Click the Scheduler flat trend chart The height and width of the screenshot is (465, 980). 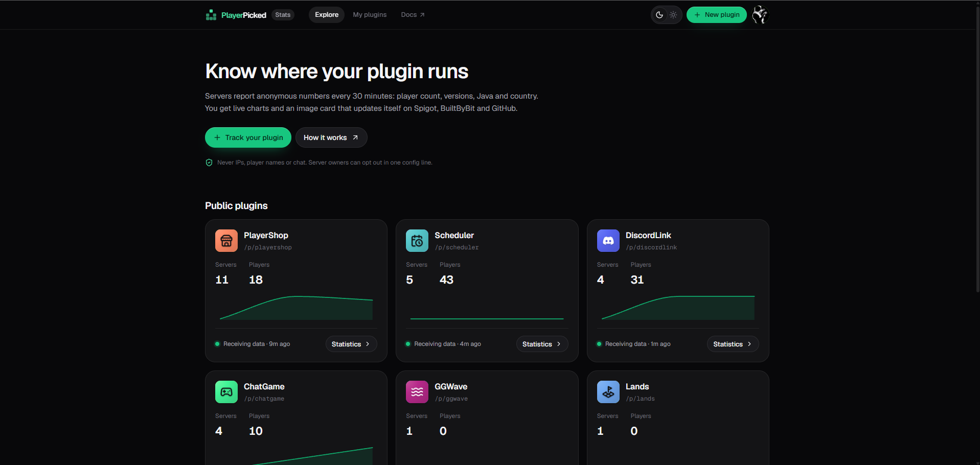click(x=487, y=318)
